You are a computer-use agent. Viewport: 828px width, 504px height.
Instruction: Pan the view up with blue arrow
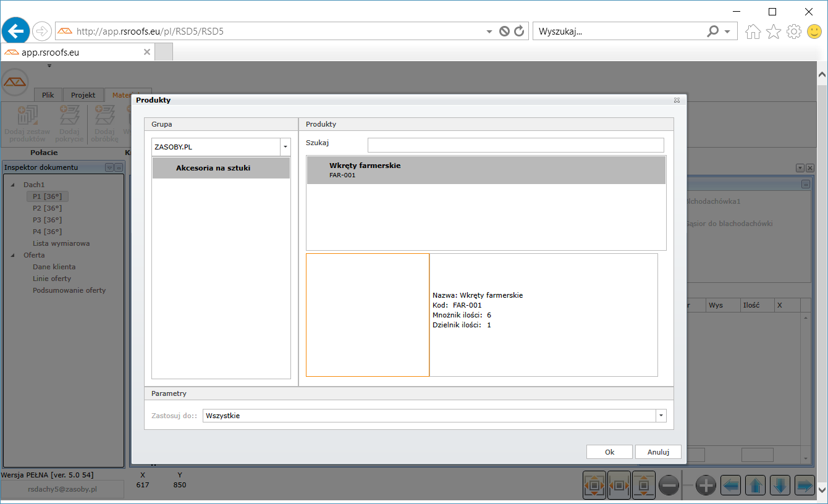(x=755, y=485)
